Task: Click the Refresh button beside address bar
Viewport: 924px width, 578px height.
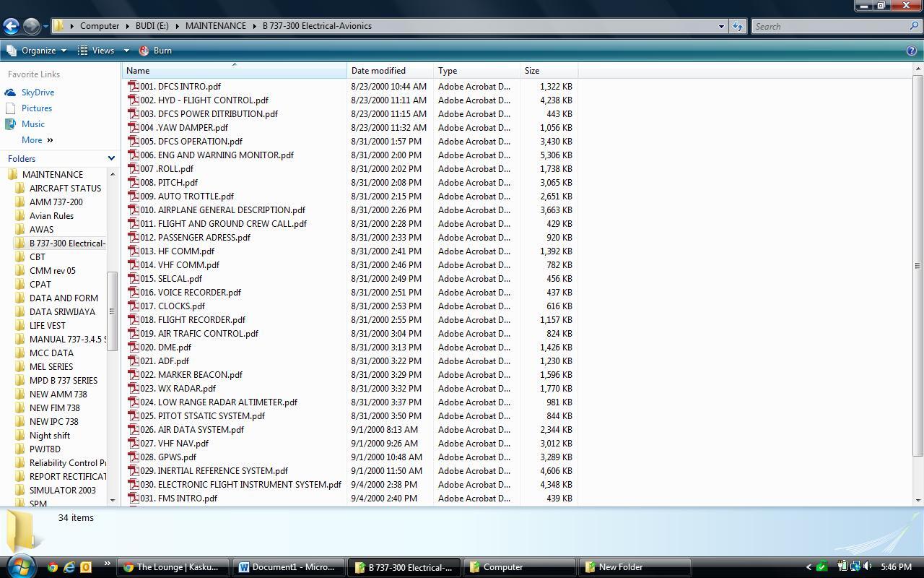Action: 737,26
